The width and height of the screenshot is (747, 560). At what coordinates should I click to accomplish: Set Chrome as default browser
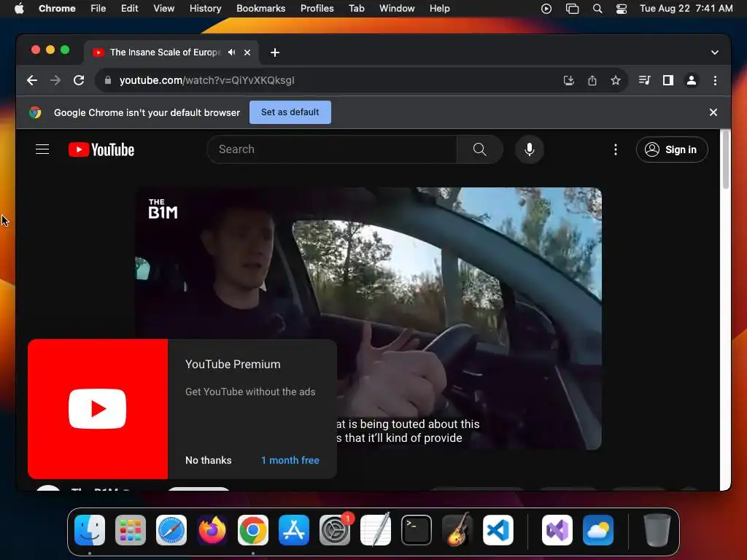[290, 112]
